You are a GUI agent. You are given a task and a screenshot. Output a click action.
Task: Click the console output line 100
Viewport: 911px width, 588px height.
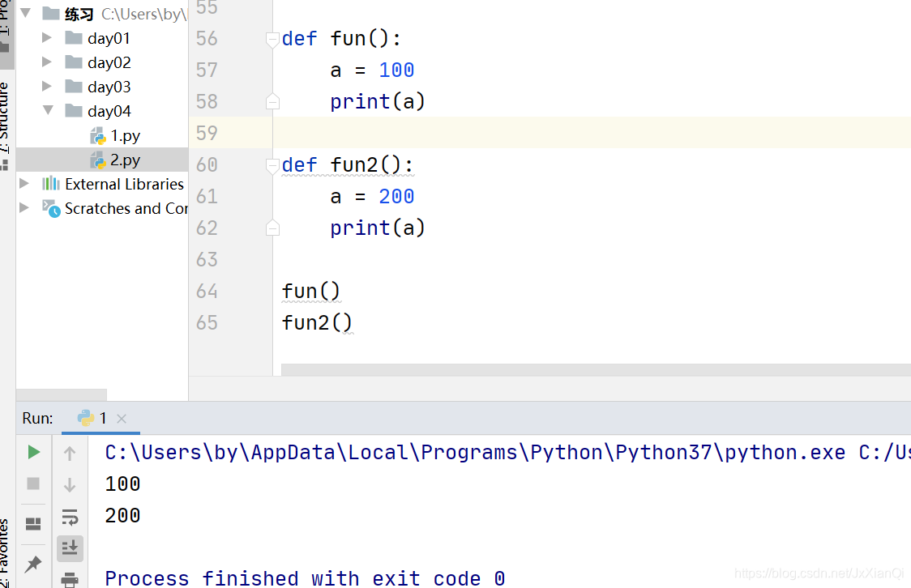tap(122, 484)
